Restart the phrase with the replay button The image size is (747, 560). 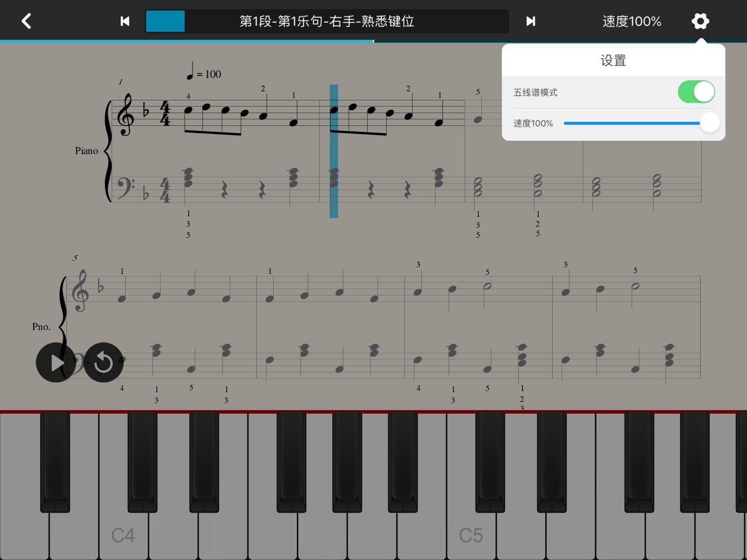(104, 362)
